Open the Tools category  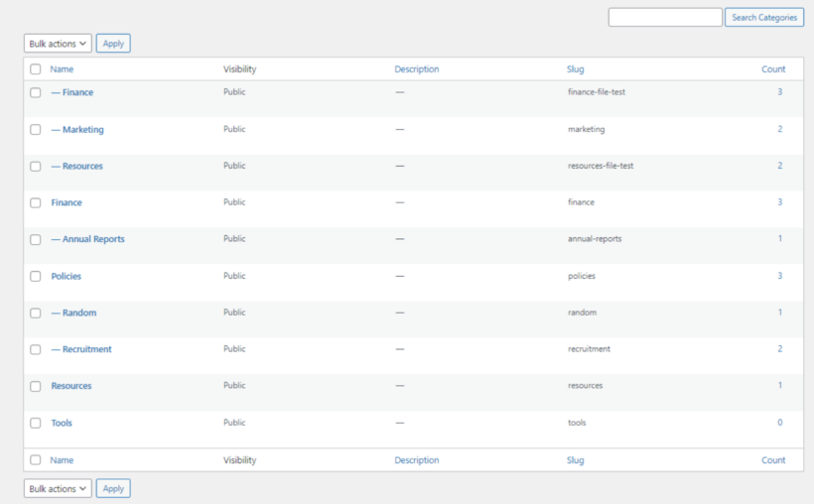pyautogui.click(x=62, y=423)
